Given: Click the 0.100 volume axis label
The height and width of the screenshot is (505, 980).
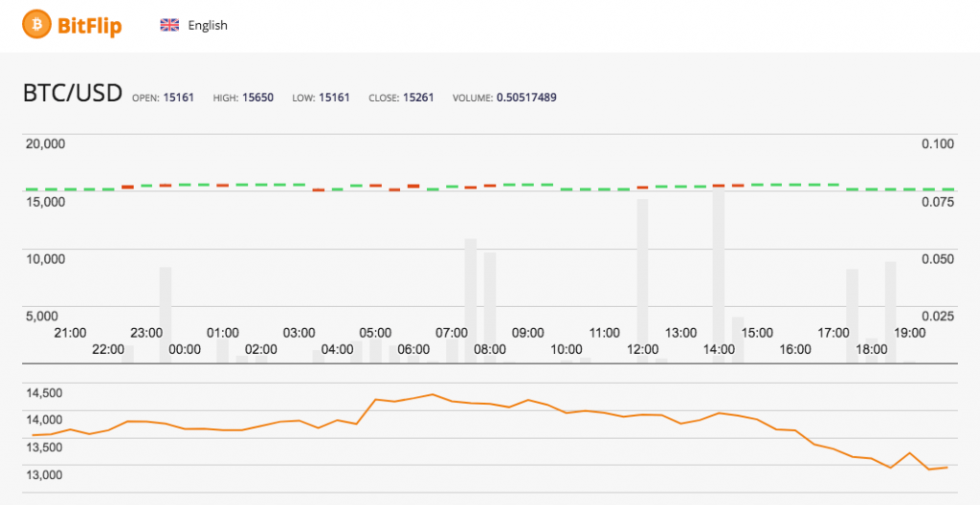Looking at the screenshot, I should (937, 143).
